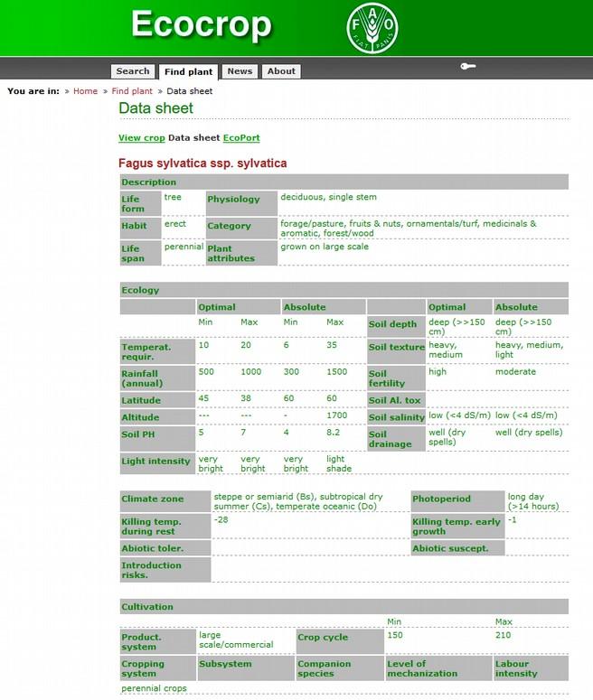Screen dimensions: 593x700
Task: Select the Find plant tab
Action: pos(188,72)
